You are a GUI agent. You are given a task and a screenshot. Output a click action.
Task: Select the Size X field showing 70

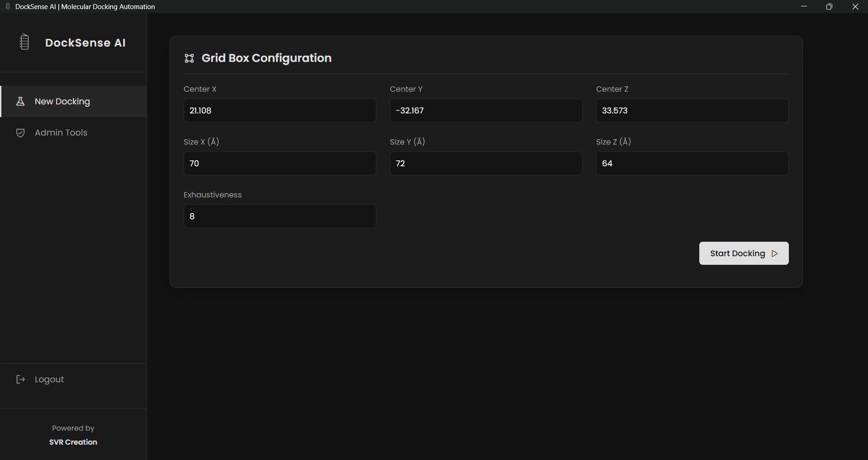point(280,163)
